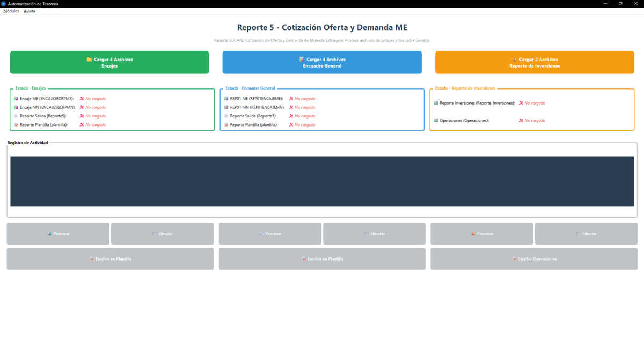This screenshot has height=362, width=644.
Task: Click 'Escribir Operaciones' button
Action: tap(534, 258)
